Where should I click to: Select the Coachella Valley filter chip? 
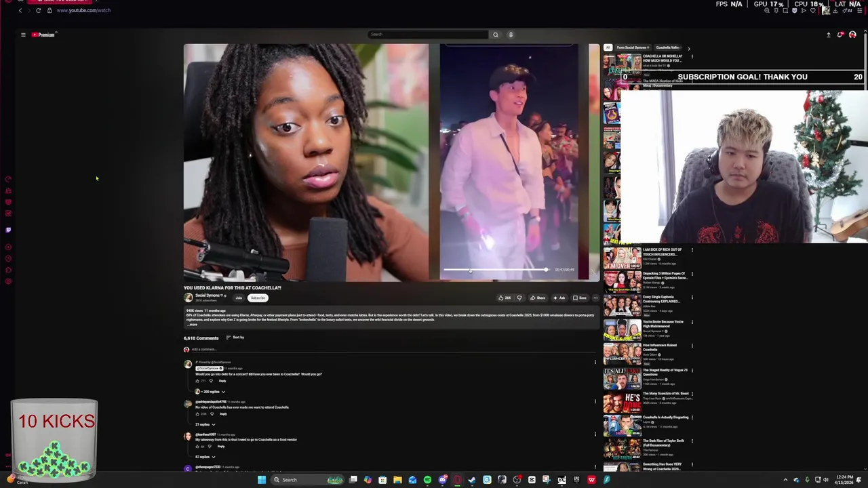click(x=667, y=47)
